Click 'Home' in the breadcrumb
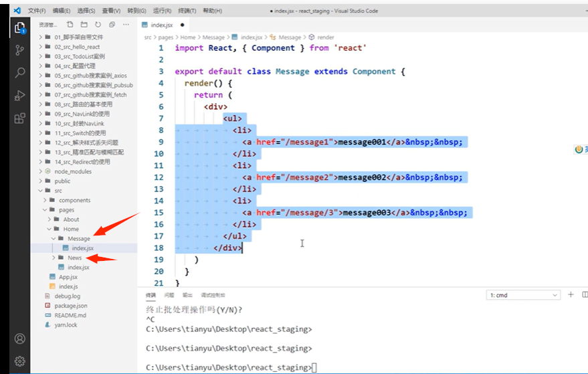Viewport: 588px width, 374px height. (188, 37)
